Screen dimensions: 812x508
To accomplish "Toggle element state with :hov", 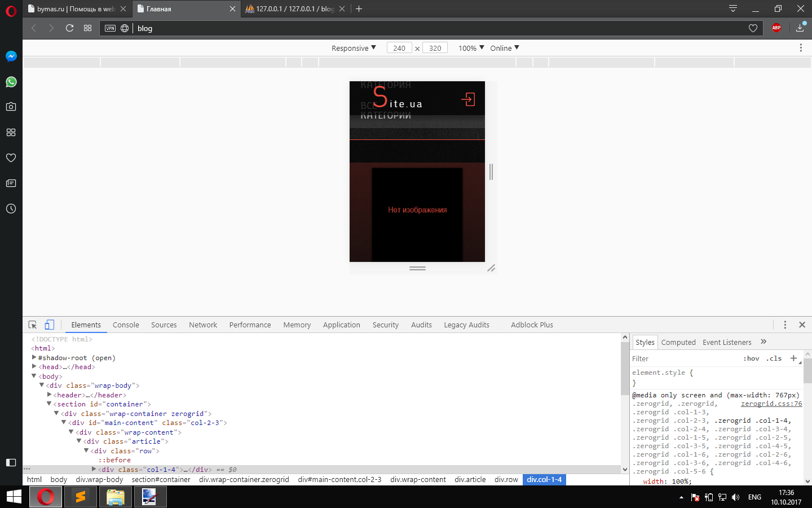I will 751,358.
